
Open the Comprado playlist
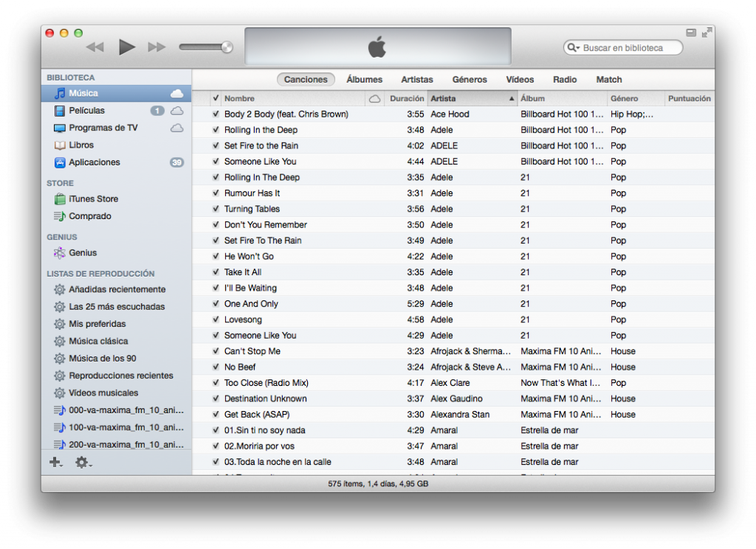[x=116, y=216]
